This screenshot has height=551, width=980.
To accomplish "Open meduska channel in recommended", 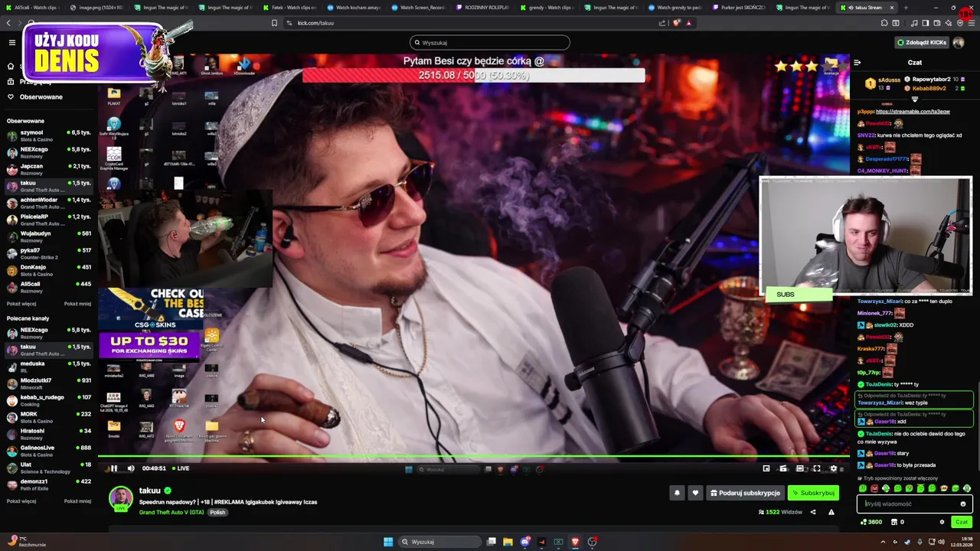I will (49, 367).
